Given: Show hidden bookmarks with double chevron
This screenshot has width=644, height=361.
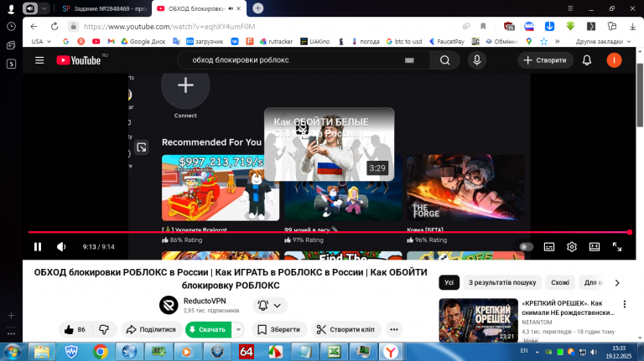Looking at the screenshot, I should [557, 41].
